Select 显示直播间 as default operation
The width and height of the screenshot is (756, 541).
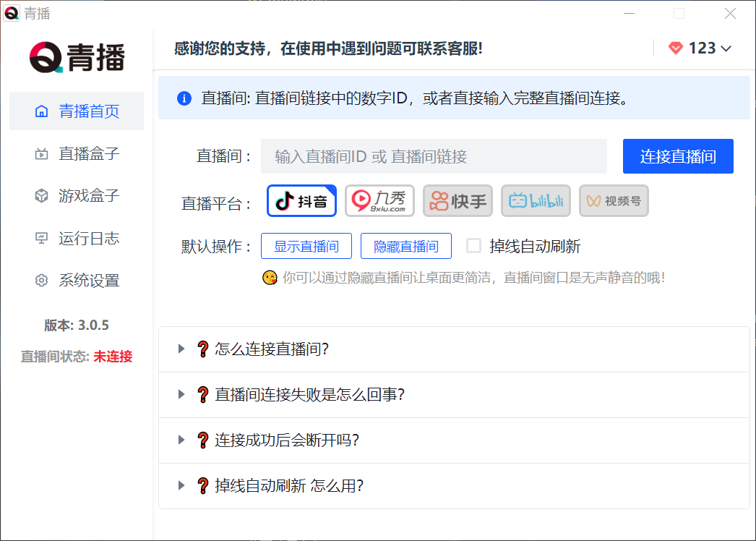coord(306,246)
